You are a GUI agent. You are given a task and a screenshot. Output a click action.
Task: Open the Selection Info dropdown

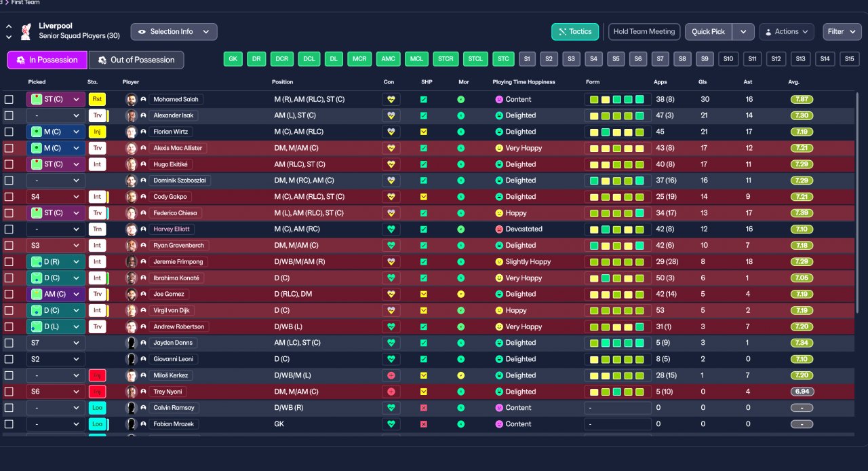tap(174, 32)
